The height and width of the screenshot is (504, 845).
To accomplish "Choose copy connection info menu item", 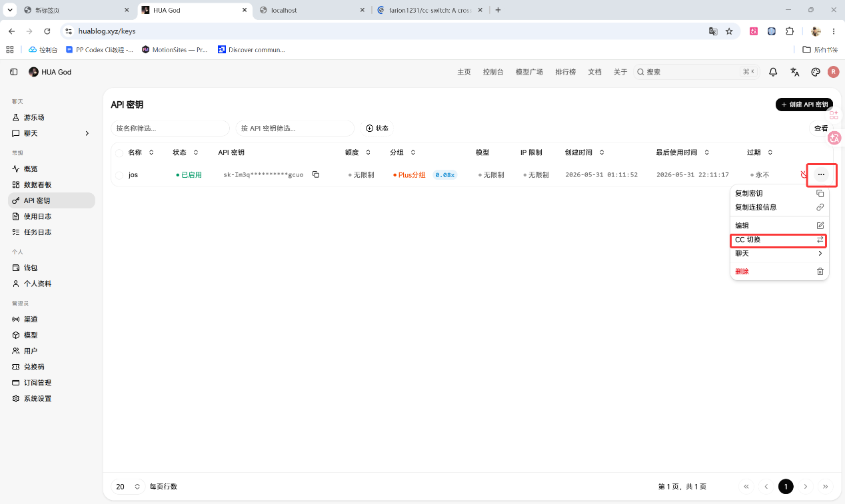I will 780,207.
